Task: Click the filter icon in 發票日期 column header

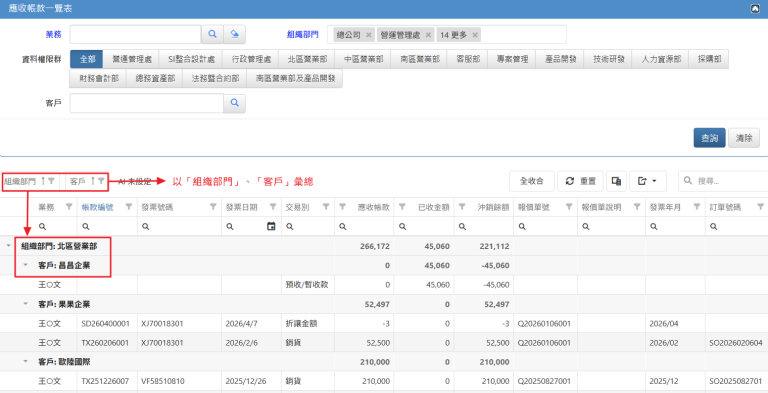Action: coord(273,207)
